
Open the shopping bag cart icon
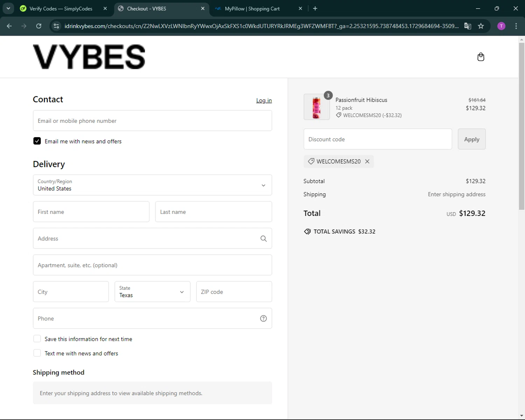(481, 57)
